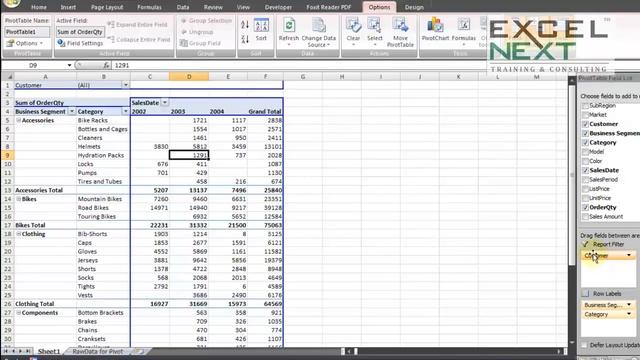The image size is (640, 360).
Task: Click the horizontal scrollbar at bottom
Action: coord(454,351)
